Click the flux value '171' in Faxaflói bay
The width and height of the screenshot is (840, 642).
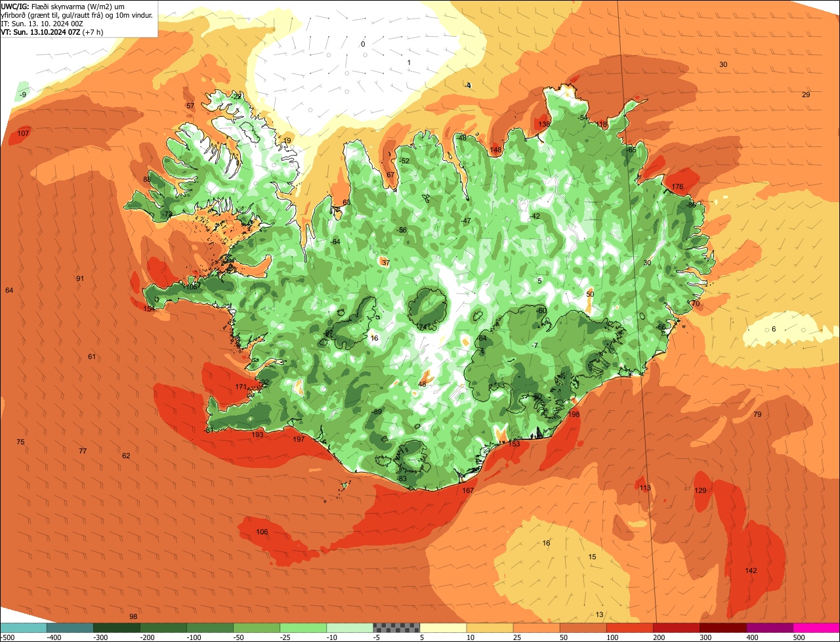tap(241, 387)
